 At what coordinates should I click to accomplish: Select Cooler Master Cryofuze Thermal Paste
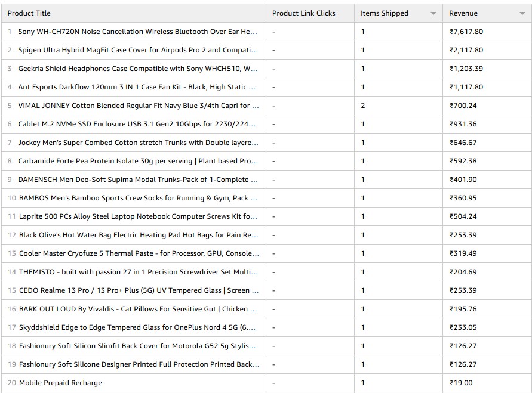pos(137,253)
